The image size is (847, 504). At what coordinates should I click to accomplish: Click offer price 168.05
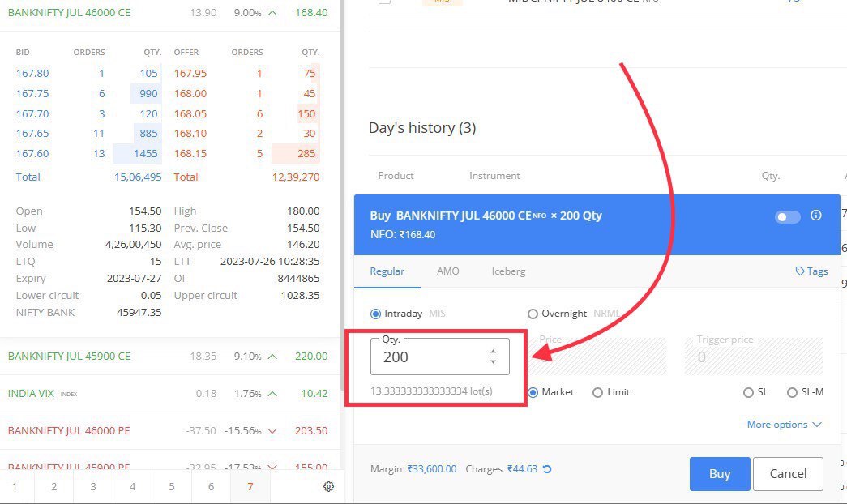point(190,114)
